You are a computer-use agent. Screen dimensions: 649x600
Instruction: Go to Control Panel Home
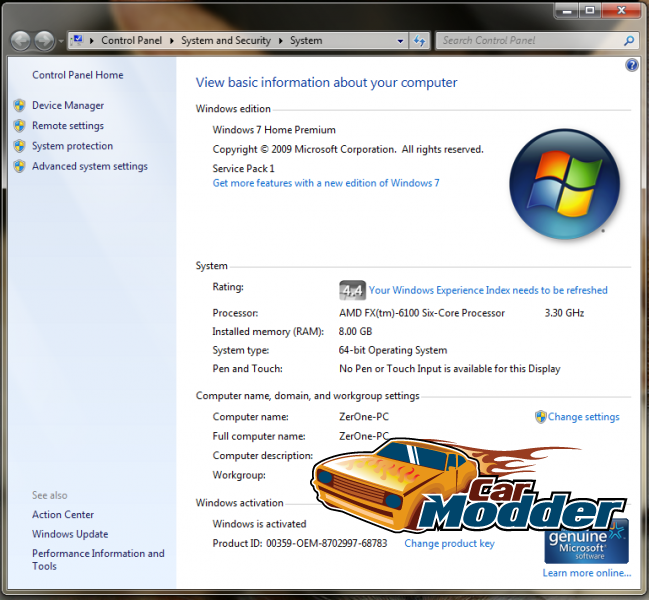pyautogui.click(x=78, y=75)
